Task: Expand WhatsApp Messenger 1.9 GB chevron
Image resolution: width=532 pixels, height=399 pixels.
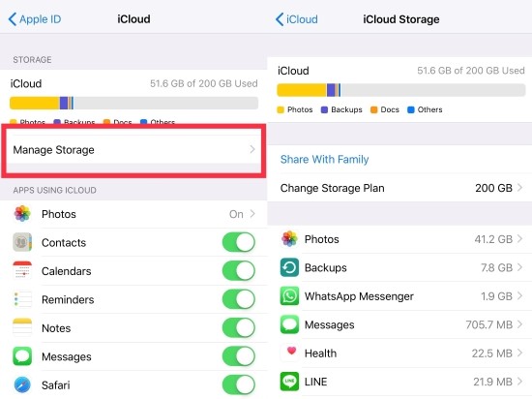Action: point(519,295)
